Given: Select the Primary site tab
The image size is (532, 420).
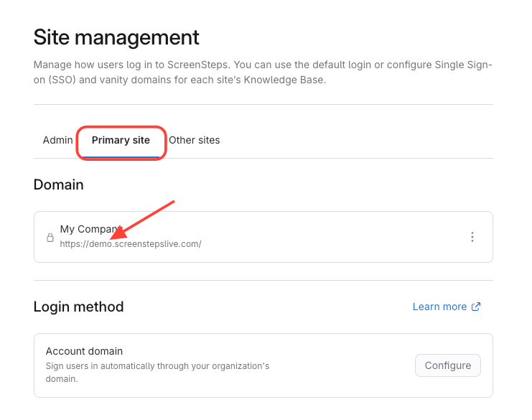Looking at the screenshot, I should (121, 140).
